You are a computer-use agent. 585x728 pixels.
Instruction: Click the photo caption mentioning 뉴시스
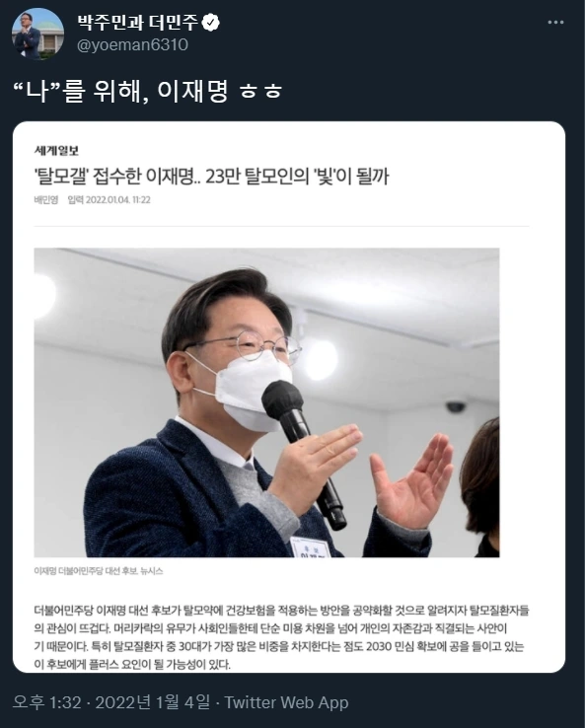[x=99, y=571]
